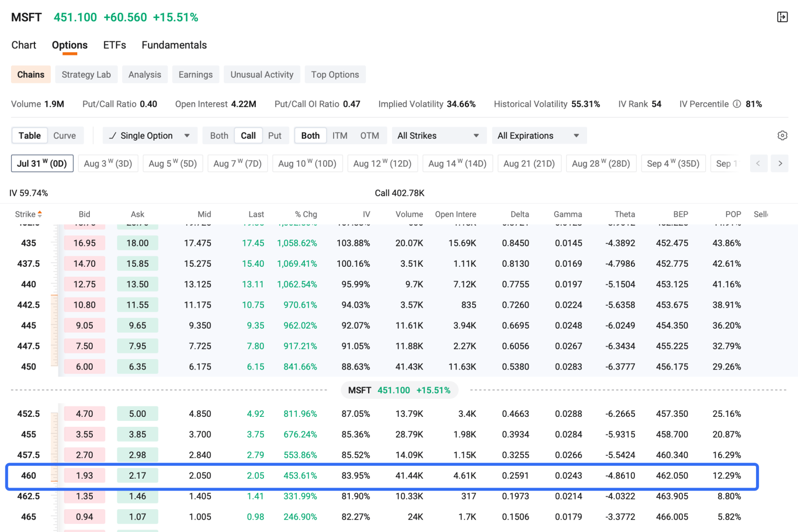Click the 2.17 ask for strike 460
The image size is (798, 532).
pos(138,476)
